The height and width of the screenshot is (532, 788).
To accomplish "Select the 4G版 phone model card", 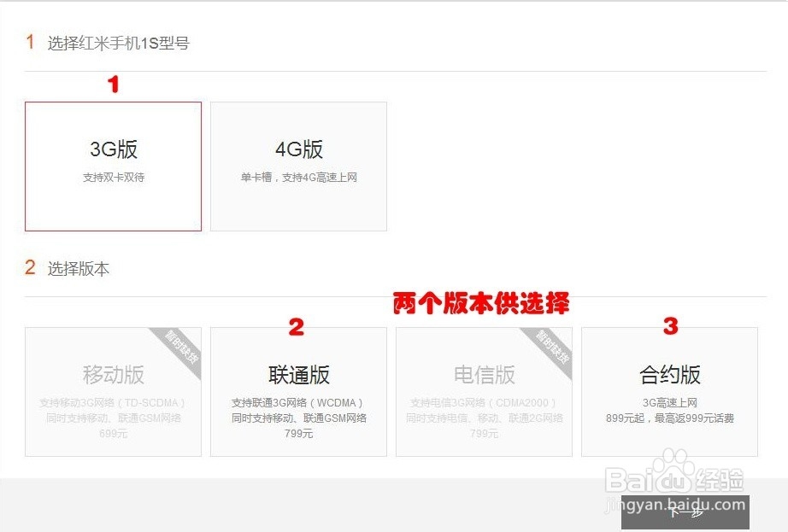I will click(299, 166).
